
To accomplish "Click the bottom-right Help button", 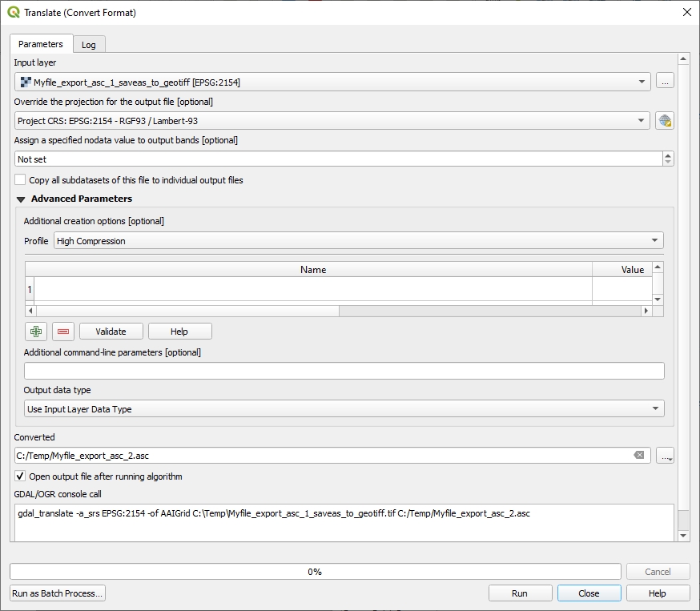I will pos(658,593).
